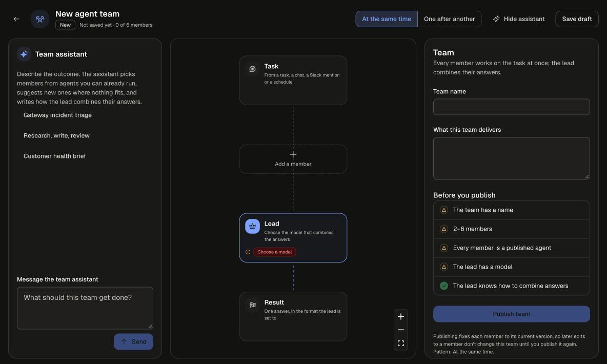Fit canvas to view icon

pos(401,343)
